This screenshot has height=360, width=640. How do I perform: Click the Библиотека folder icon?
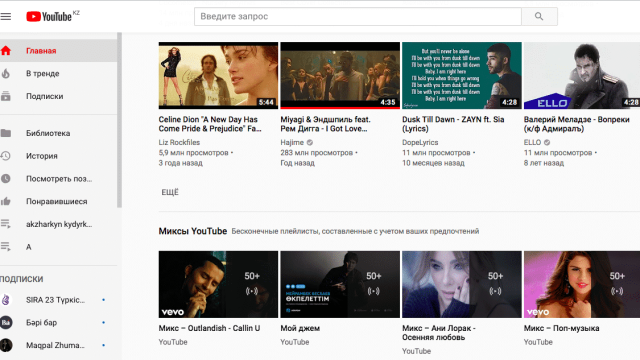[6, 133]
